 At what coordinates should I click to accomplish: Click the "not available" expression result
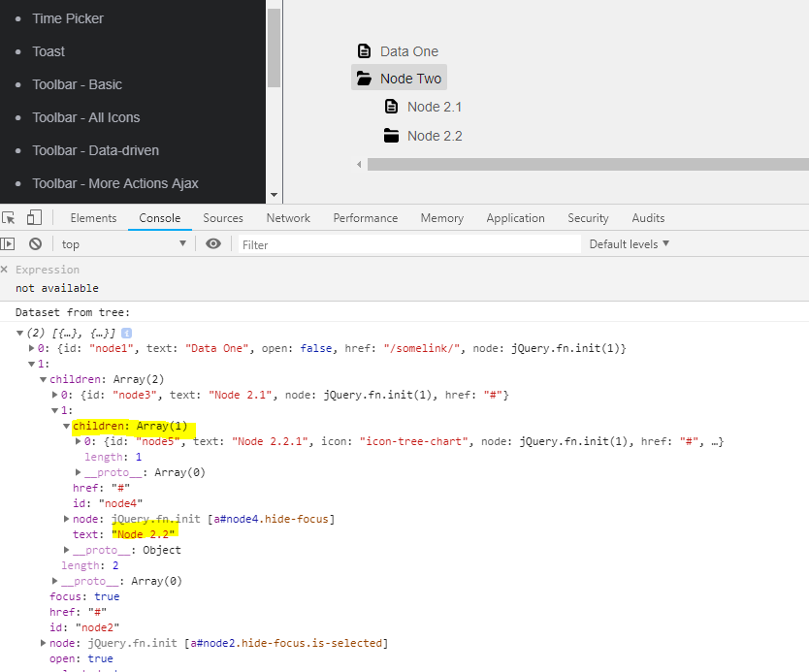57,288
